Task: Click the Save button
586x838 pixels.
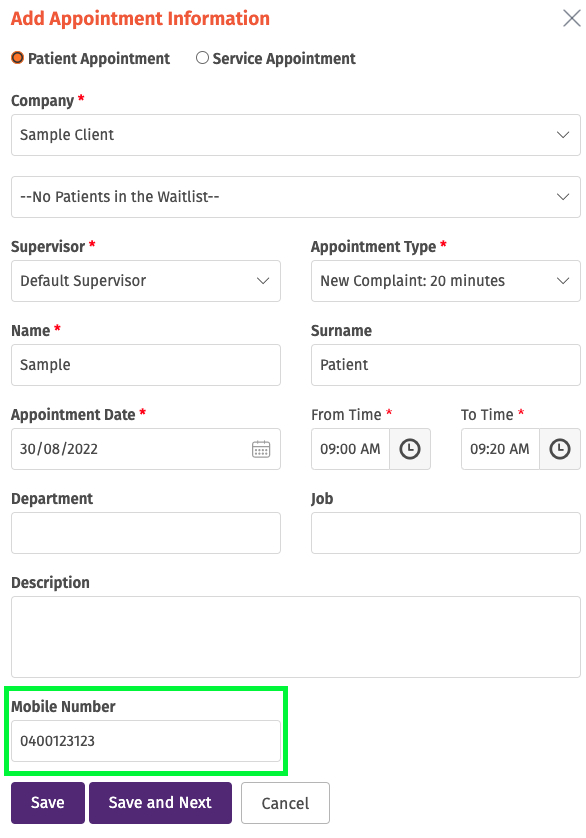Action: [x=48, y=803]
